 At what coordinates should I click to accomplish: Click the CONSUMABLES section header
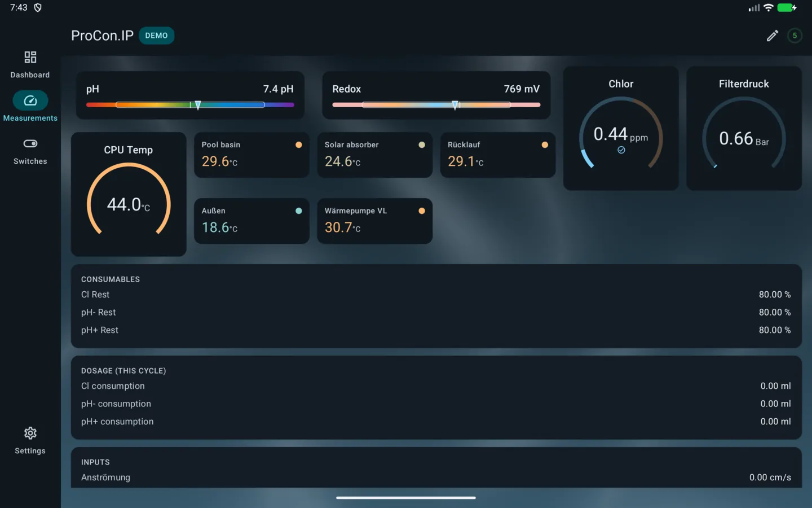point(111,279)
